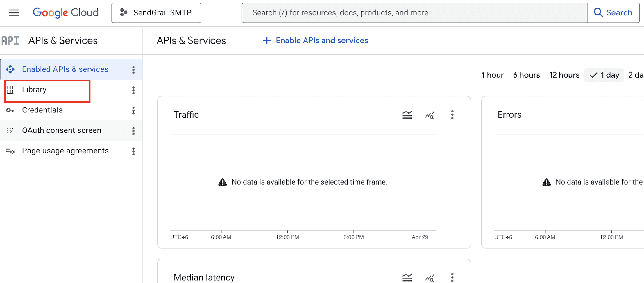Click Enable APIs and services link
This screenshot has width=644, height=283.
click(x=315, y=40)
